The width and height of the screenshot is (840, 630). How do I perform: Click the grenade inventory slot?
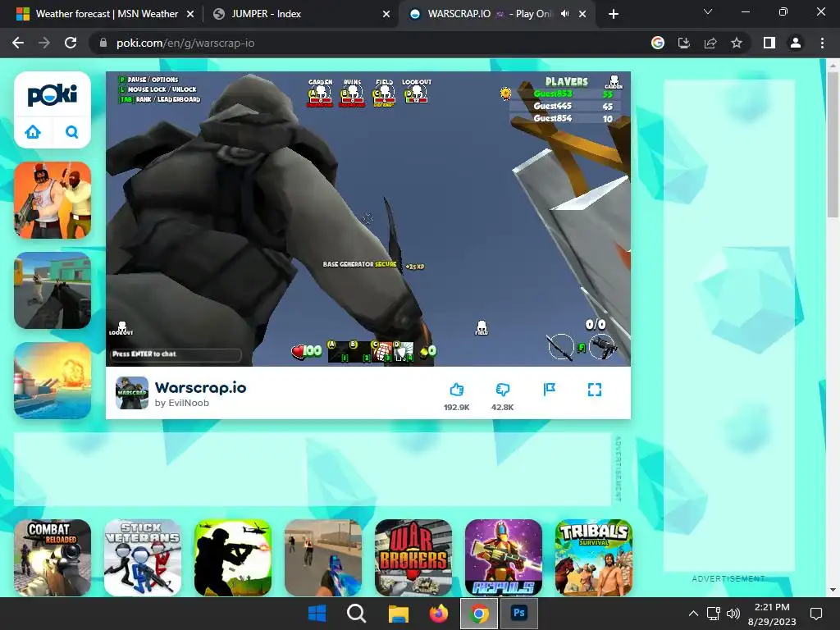(382, 352)
